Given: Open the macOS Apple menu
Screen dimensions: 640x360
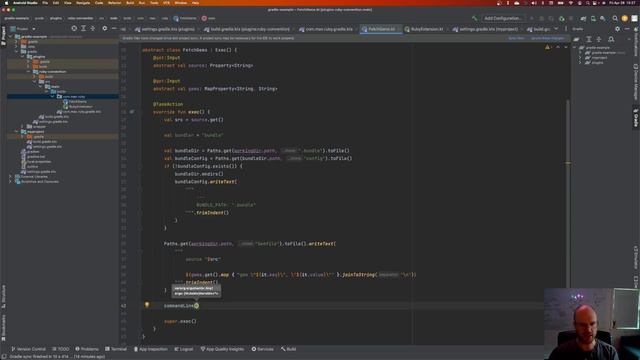Looking at the screenshot, I should pyautogui.click(x=6, y=3).
